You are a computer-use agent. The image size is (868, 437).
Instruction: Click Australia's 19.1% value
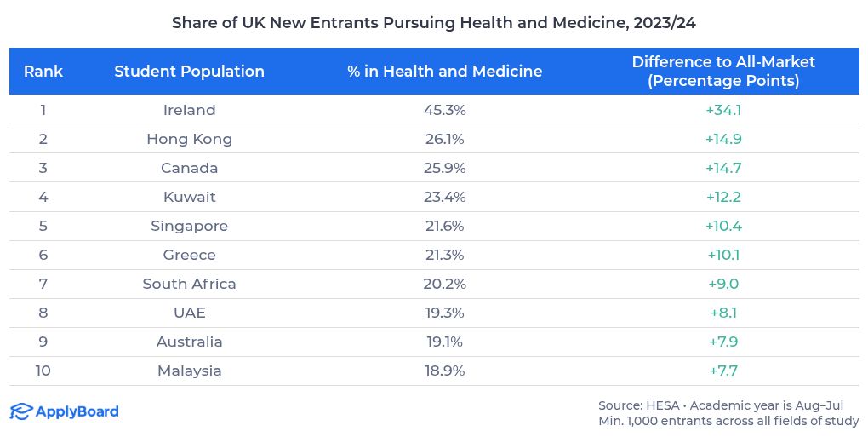coord(444,342)
